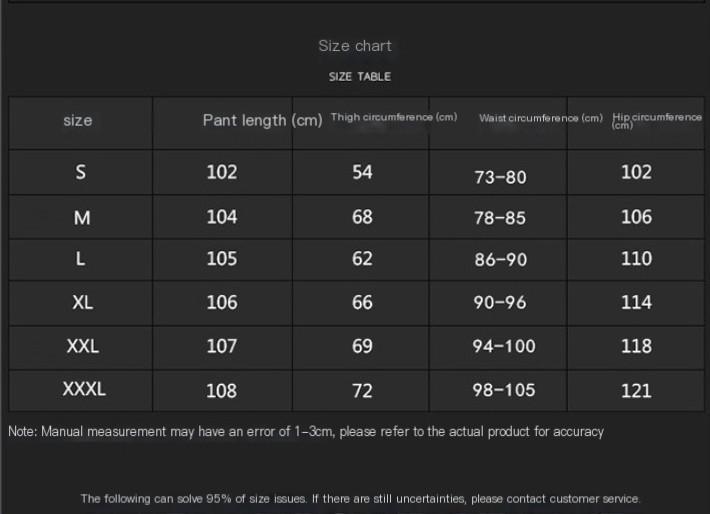Click the "size" column header
Screen dimensions: 710x514
tap(77, 121)
